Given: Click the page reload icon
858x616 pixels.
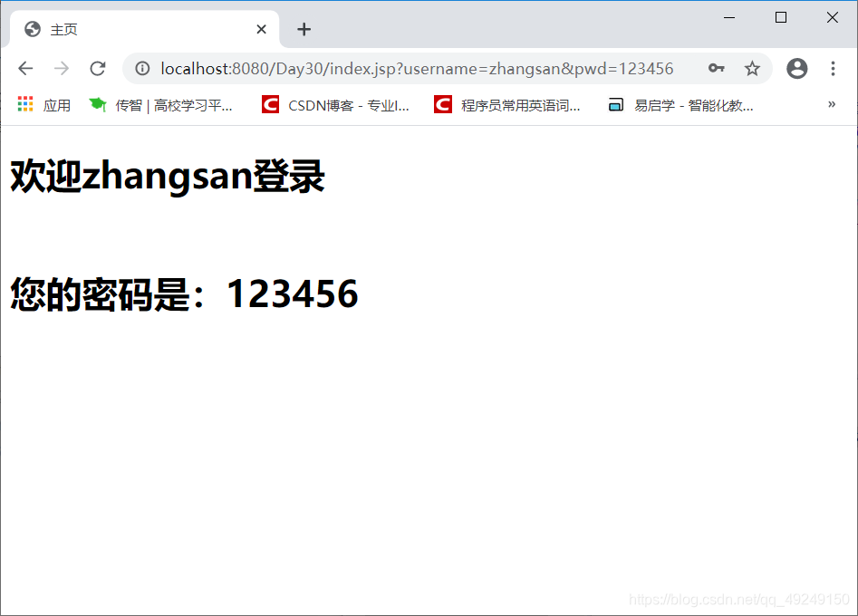Looking at the screenshot, I should tap(97, 68).
